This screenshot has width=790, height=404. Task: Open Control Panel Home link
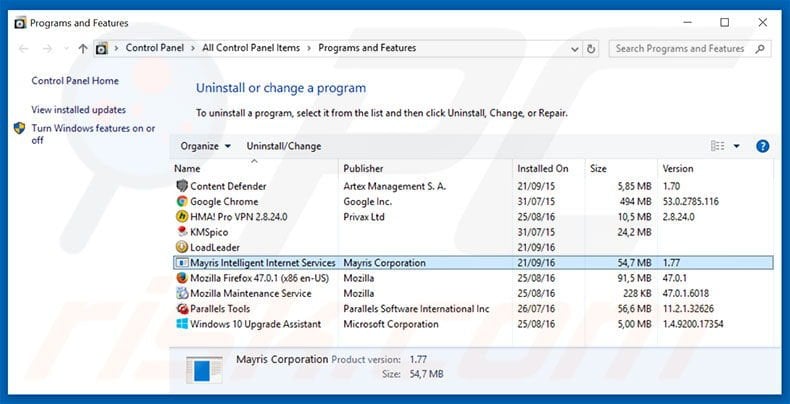pos(75,81)
